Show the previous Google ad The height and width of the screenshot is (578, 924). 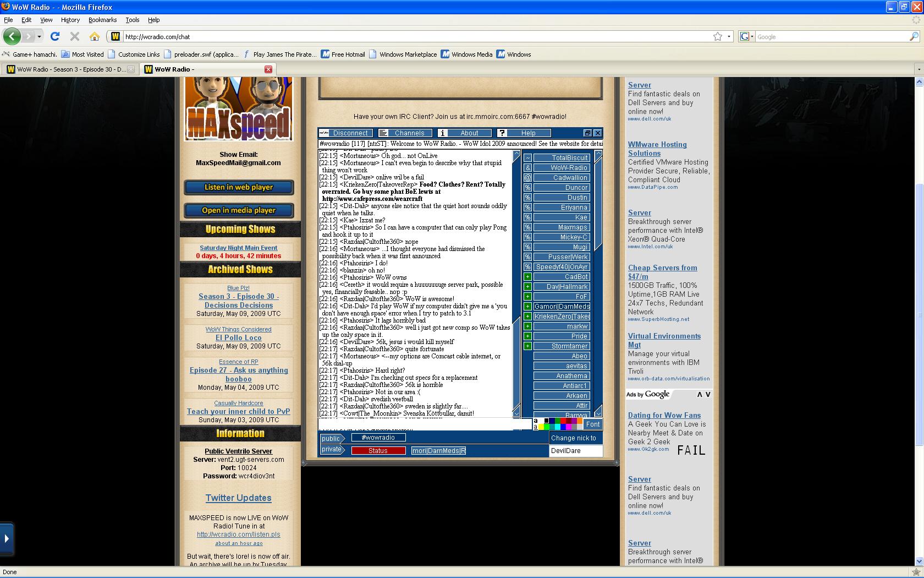click(x=700, y=394)
